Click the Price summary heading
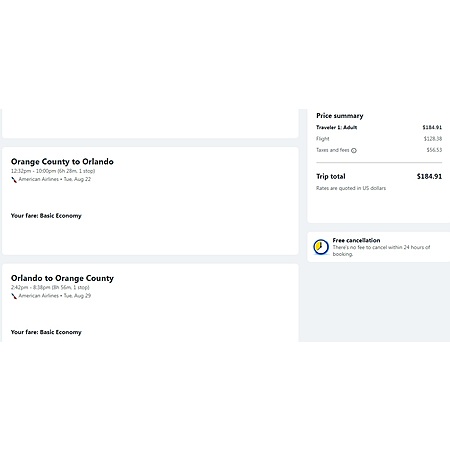This screenshot has height=450, width=450. click(x=340, y=116)
